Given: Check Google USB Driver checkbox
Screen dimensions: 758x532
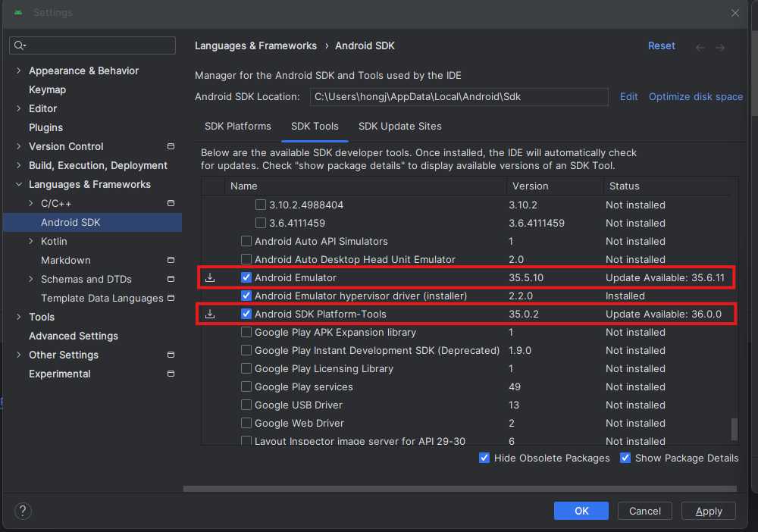Looking at the screenshot, I should [x=246, y=405].
